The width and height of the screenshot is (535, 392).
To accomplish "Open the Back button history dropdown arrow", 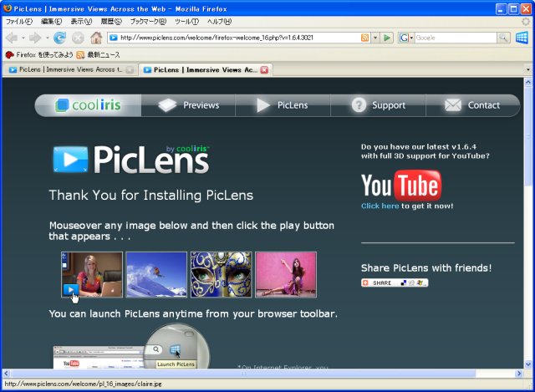I will coord(23,38).
